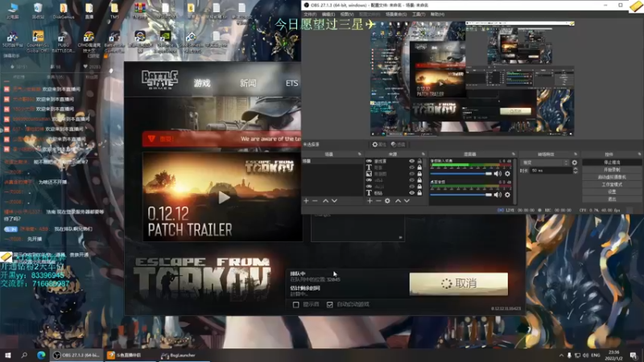The height and width of the screenshot is (362, 644).
Task: Pop out the Scenes dock panel
Action: (359, 154)
